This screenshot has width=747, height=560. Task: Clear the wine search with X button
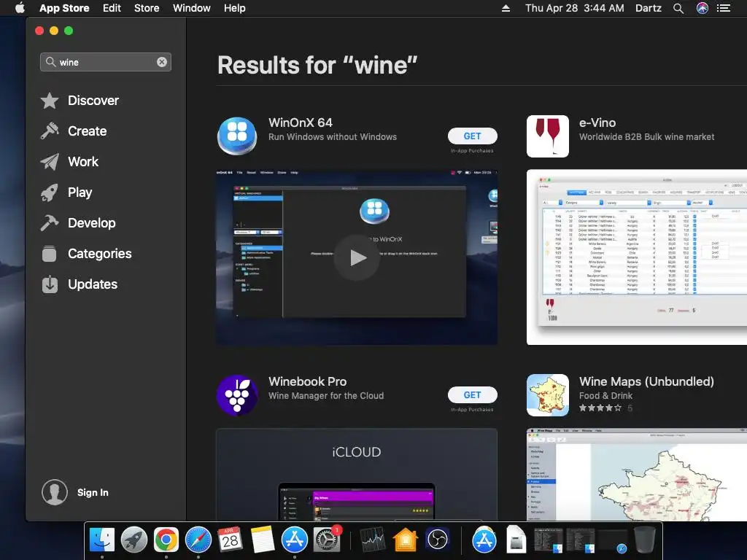point(162,62)
